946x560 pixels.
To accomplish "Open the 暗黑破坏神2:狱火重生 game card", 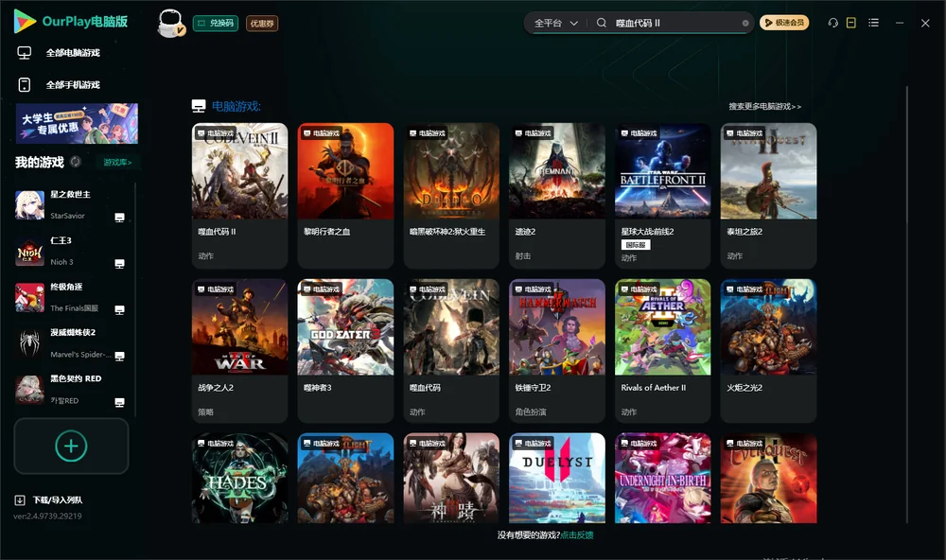I will 451,196.
